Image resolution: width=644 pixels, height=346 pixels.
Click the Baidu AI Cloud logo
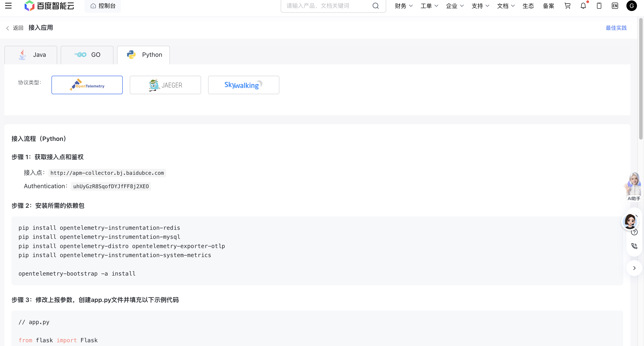49,6
